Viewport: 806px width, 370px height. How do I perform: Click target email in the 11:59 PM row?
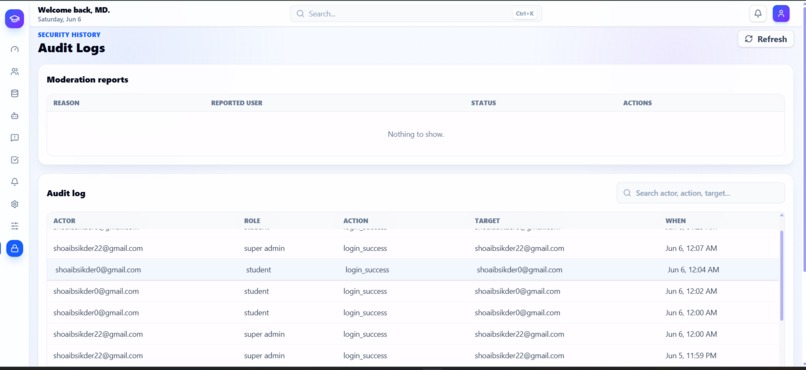click(519, 356)
